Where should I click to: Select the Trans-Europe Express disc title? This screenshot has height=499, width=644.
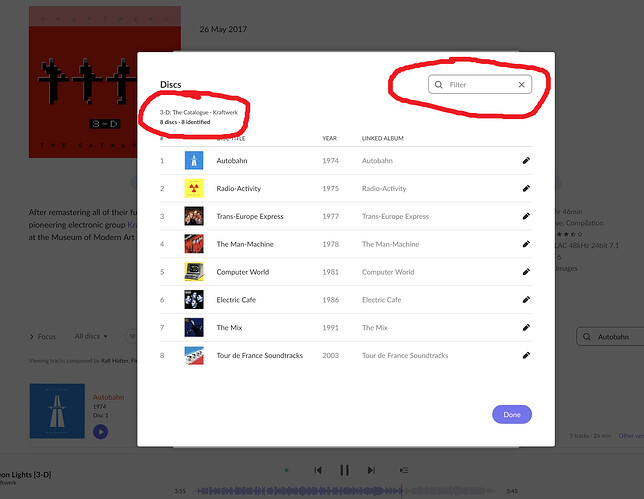250,216
